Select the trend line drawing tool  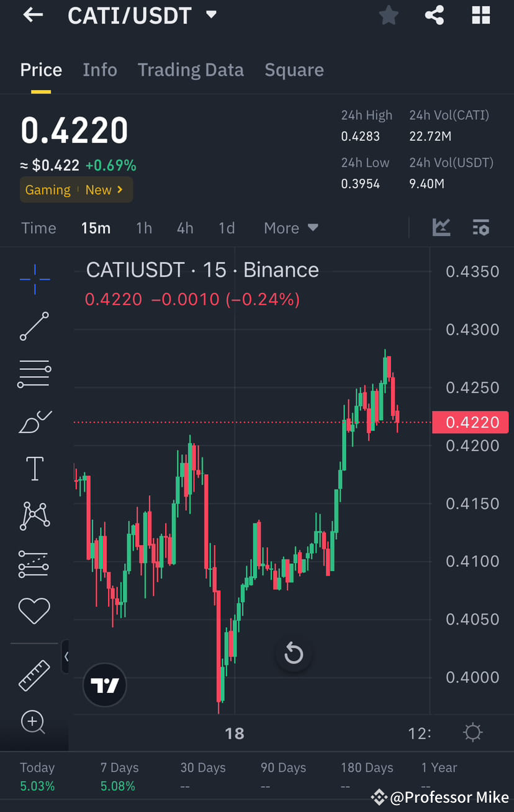(x=34, y=327)
